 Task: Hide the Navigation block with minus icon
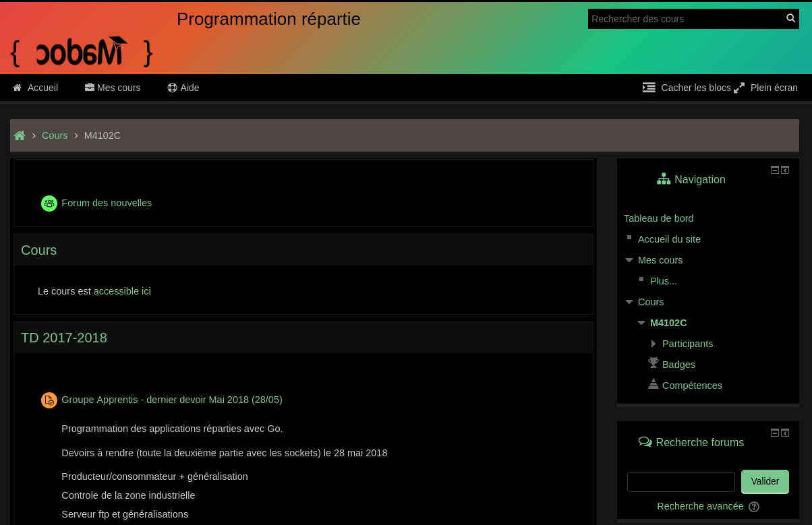pos(775,171)
